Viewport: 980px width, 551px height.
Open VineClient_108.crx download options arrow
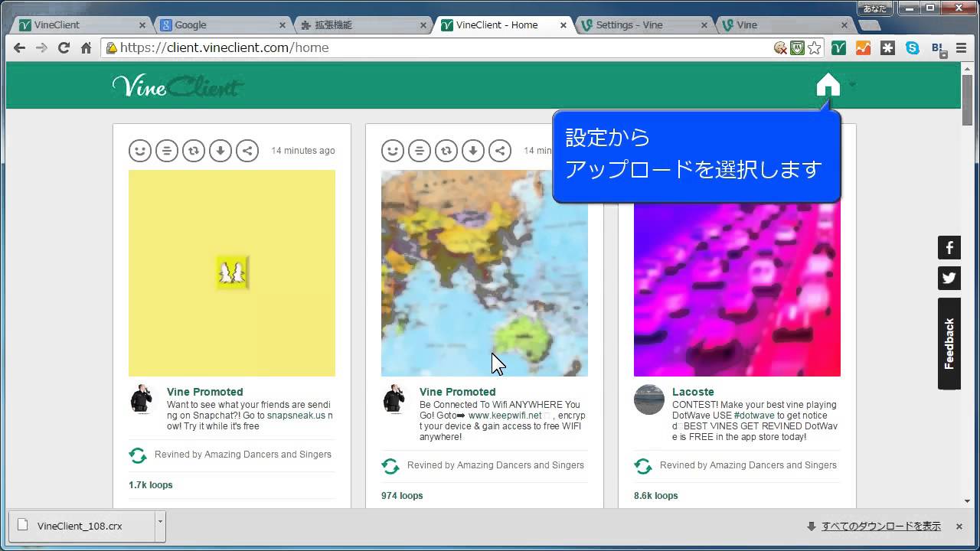[160, 522]
